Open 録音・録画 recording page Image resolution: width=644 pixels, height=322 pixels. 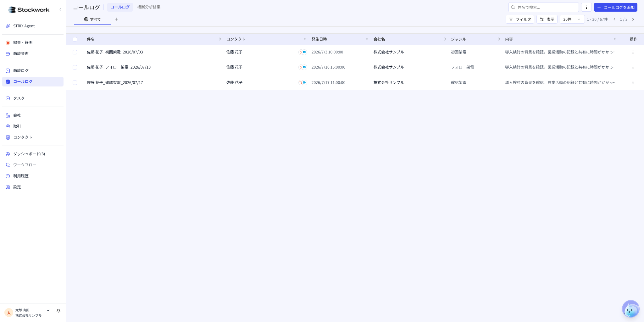click(x=33, y=42)
